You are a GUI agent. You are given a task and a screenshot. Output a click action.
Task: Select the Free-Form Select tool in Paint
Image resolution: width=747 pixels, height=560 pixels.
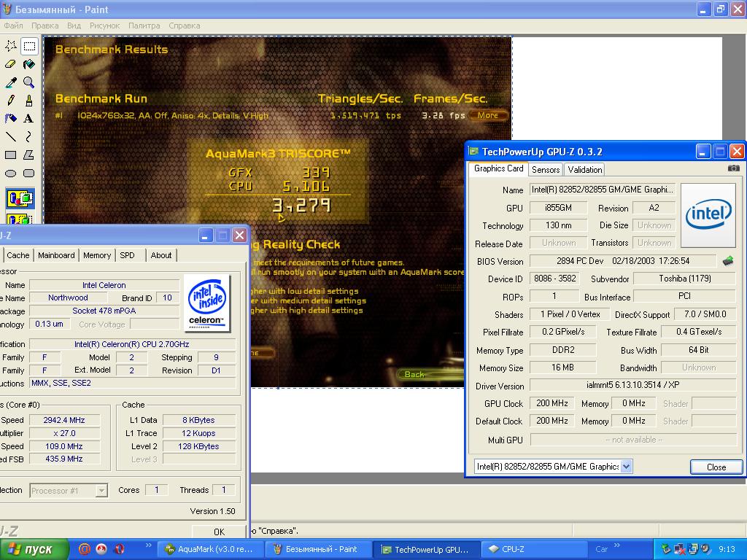[x=11, y=46]
